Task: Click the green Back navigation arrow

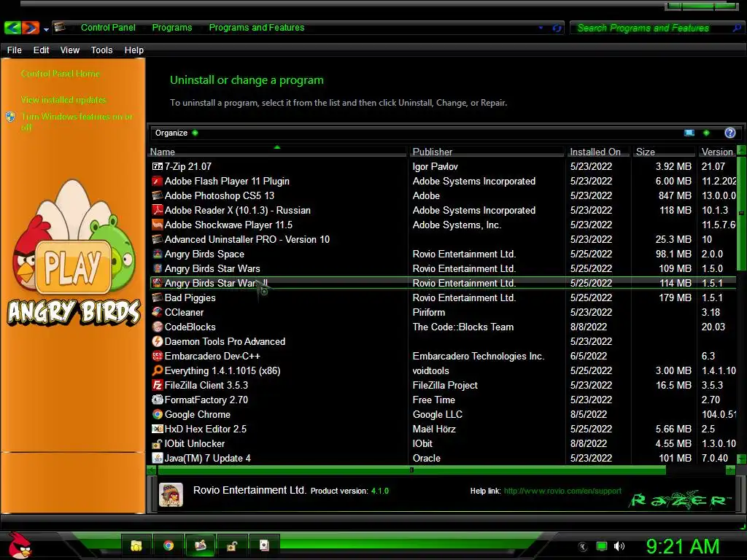Action: coord(12,28)
